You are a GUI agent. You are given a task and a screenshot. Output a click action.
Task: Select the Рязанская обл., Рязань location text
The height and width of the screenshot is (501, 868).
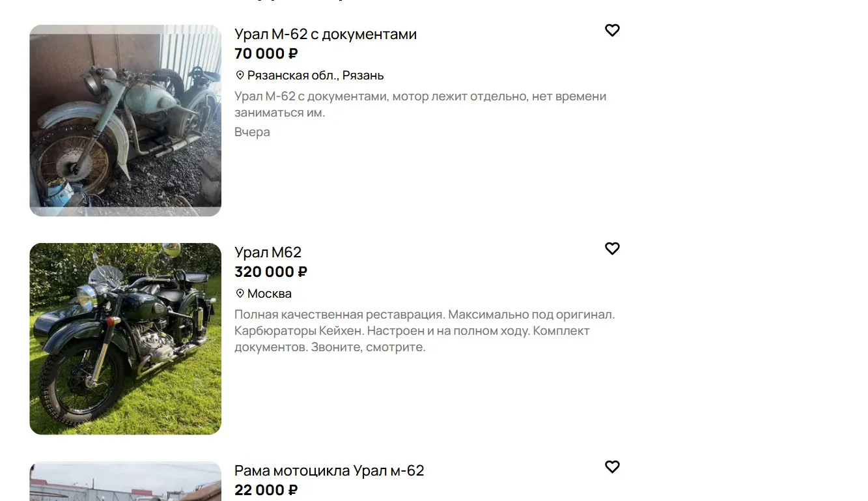[x=316, y=76]
